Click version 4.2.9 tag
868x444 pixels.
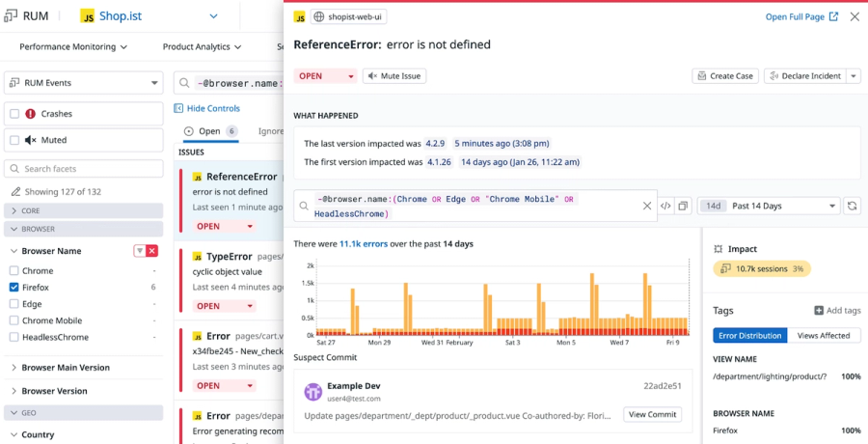click(435, 144)
